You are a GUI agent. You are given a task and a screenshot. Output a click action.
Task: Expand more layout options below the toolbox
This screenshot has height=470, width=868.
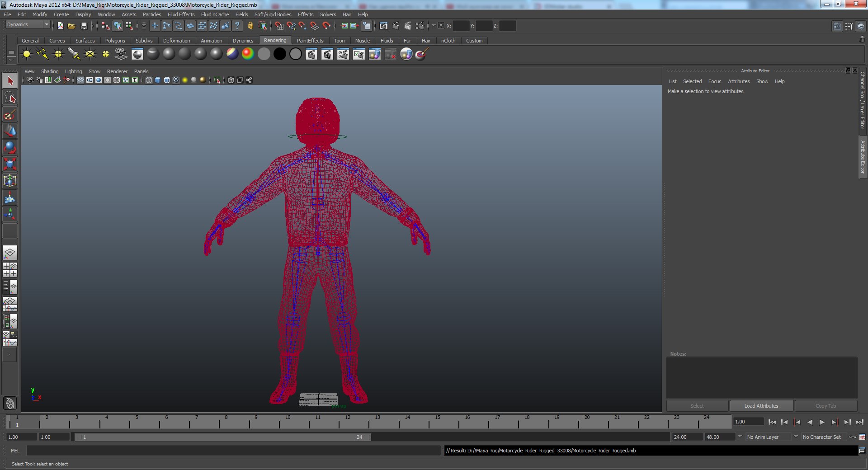[x=9, y=355]
